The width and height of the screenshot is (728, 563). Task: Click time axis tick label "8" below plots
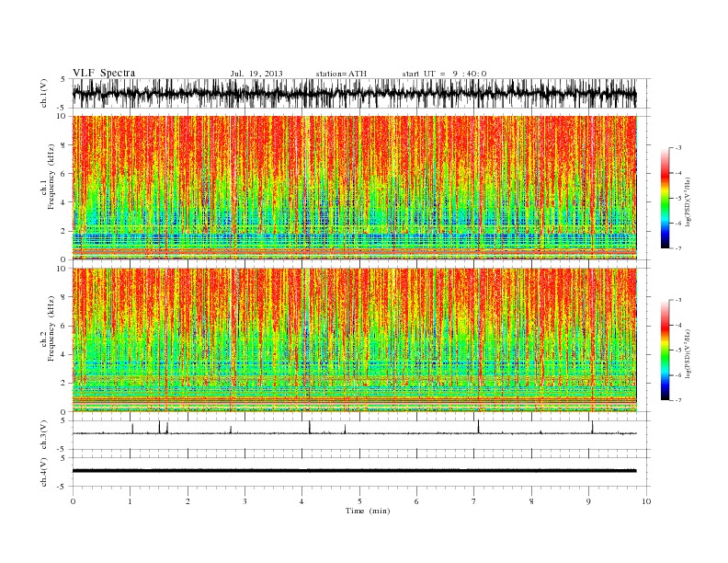point(531,501)
